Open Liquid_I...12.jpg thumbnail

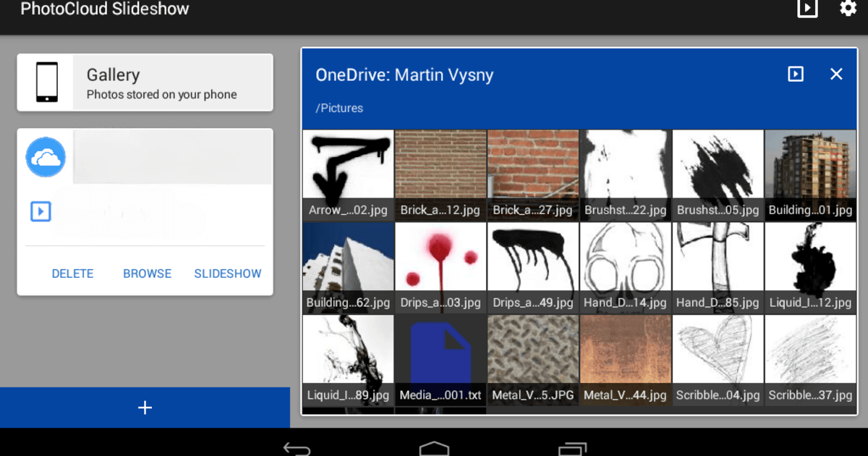coord(811,268)
